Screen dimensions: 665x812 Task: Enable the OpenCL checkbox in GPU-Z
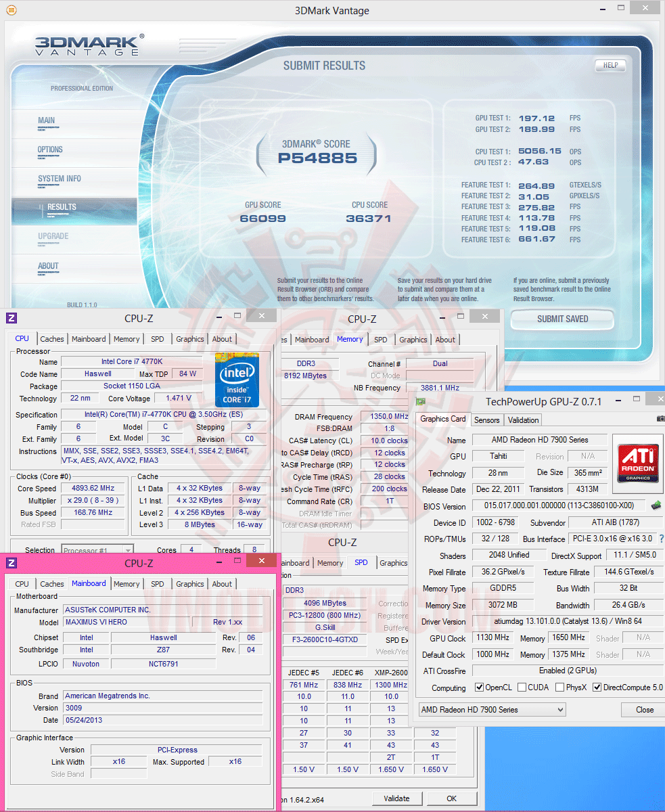click(x=480, y=687)
